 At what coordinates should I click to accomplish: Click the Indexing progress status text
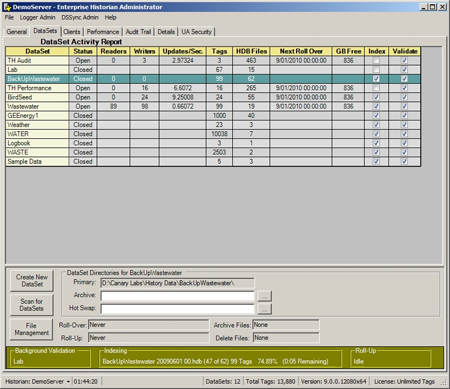tap(215, 361)
